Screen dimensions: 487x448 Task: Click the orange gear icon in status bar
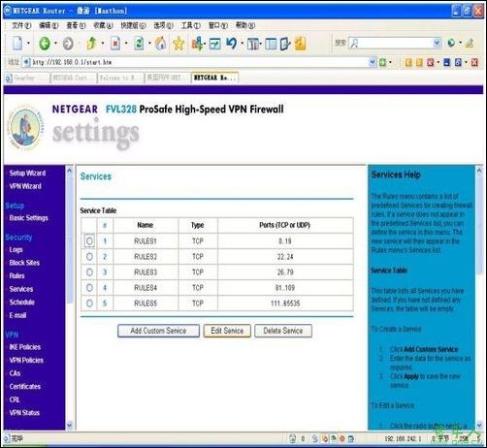coord(342,438)
